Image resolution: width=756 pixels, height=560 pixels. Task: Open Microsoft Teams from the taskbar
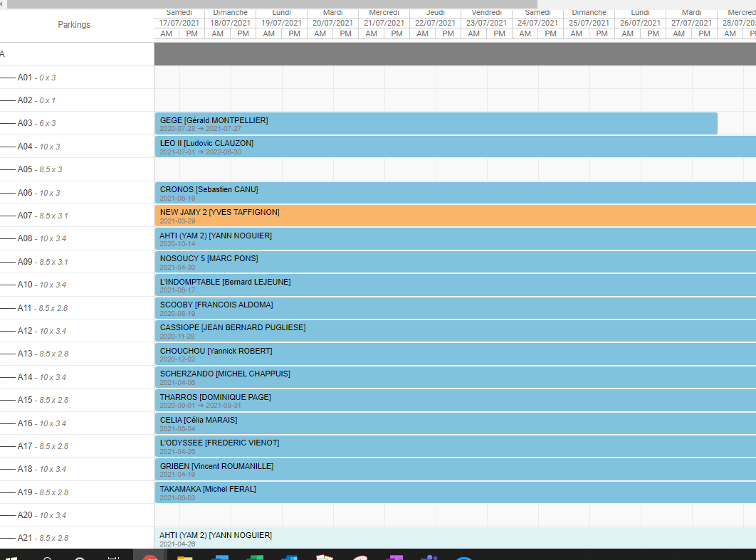[x=429, y=557]
